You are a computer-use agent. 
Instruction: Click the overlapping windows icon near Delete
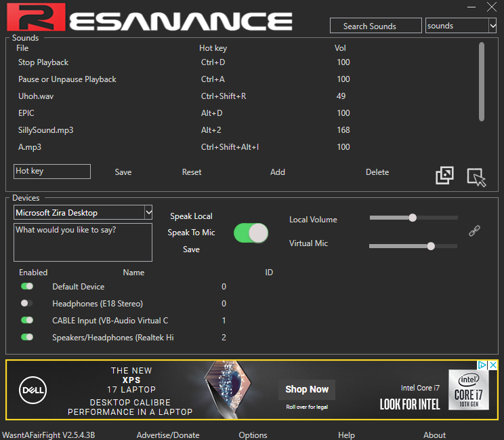pos(444,176)
